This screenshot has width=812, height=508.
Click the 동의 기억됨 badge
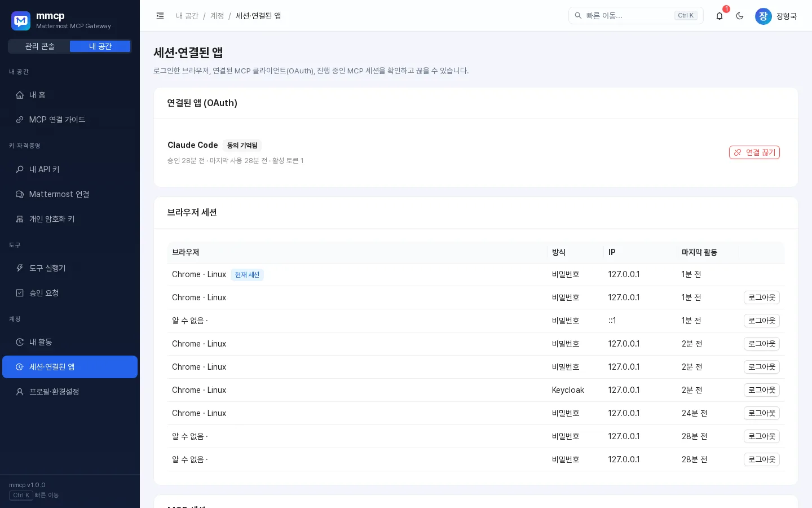[242, 145]
